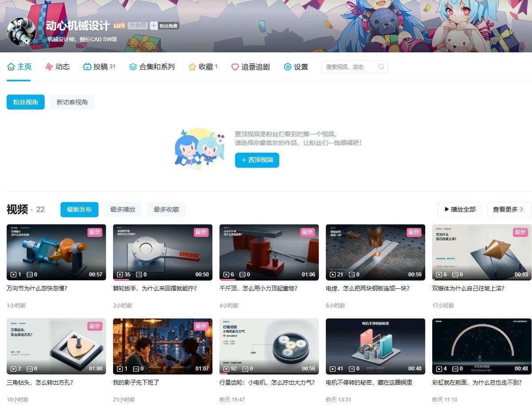Open the 投稿 tab
This screenshot has height=405, width=532.
99,67
